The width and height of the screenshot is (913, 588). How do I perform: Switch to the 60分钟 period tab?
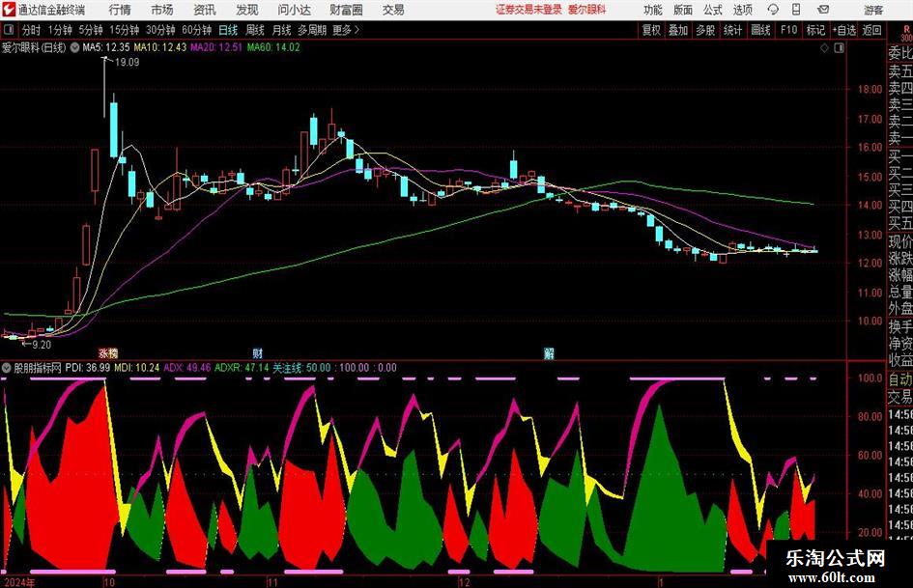(196, 30)
